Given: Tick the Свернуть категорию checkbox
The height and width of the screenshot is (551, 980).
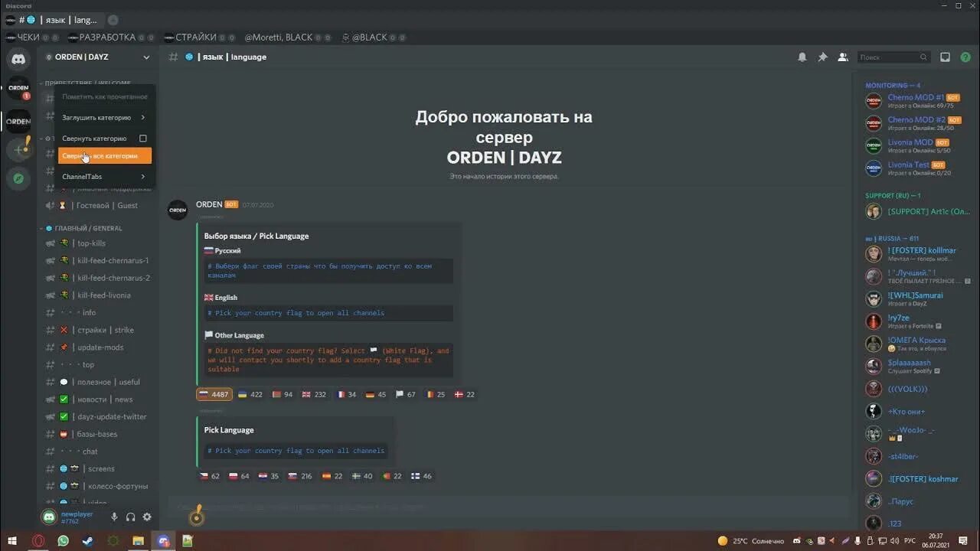Looking at the screenshot, I should click(x=142, y=139).
